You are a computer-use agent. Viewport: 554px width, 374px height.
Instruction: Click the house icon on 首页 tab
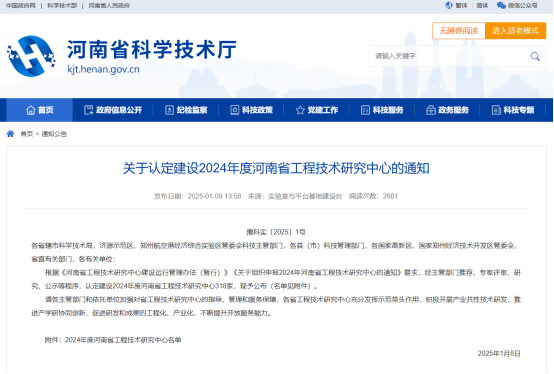(x=31, y=110)
